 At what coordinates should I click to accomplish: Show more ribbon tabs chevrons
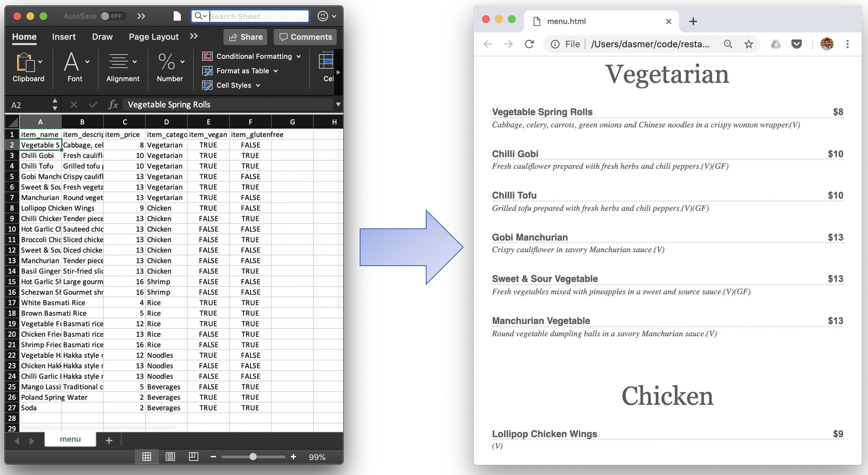pos(193,36)
